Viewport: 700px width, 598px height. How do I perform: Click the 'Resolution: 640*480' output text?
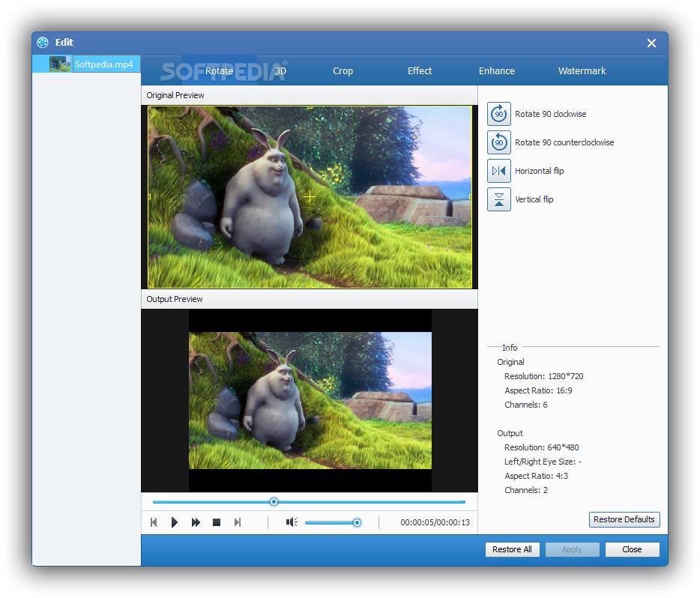pos(542,447)
